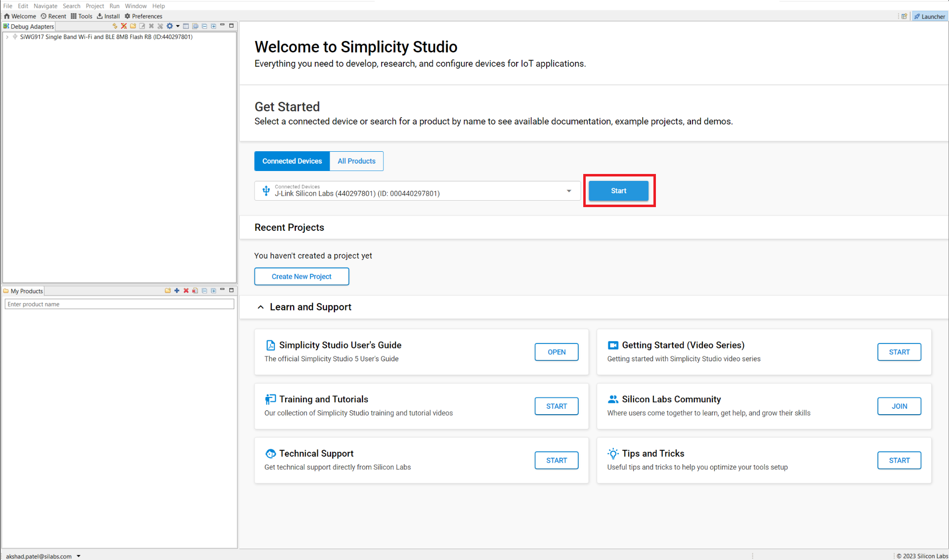Screen dimensions: 949x560
Task: Select the Debug Adapters tab
Action: pyautogui.click(x=29, y=27)
